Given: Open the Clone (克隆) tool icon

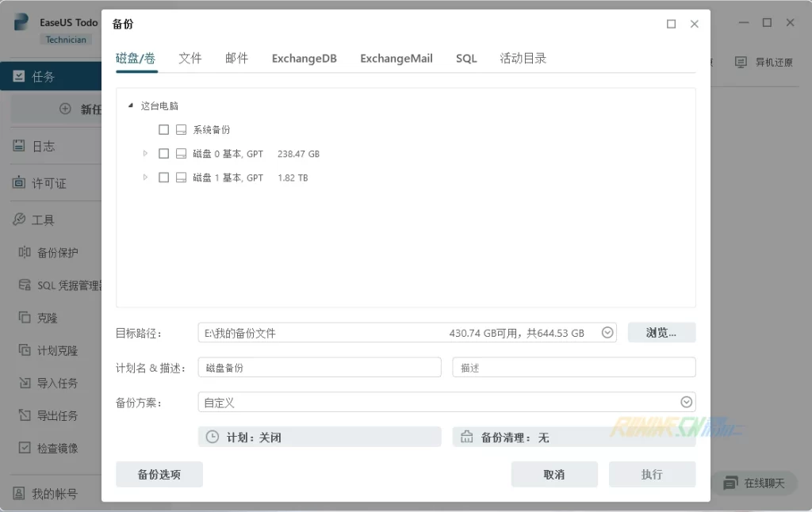Looking at the screenshot, I should (x=24, y=318).
